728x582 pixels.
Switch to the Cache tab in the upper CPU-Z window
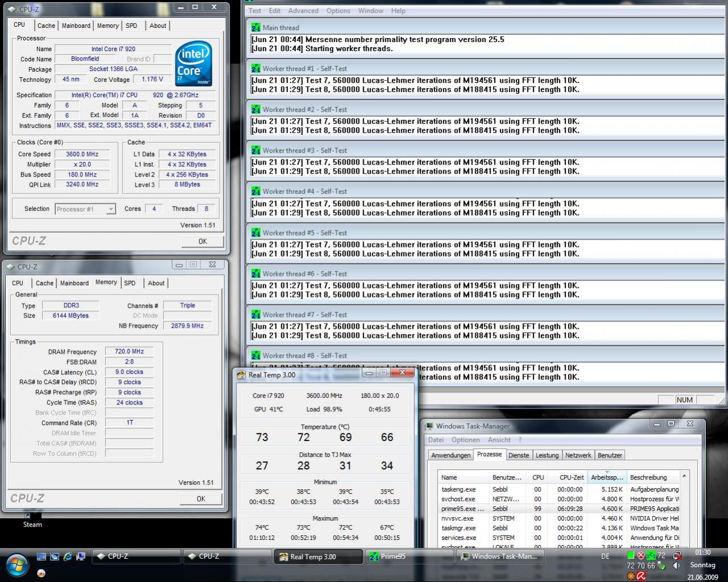[x=47, y=26]
